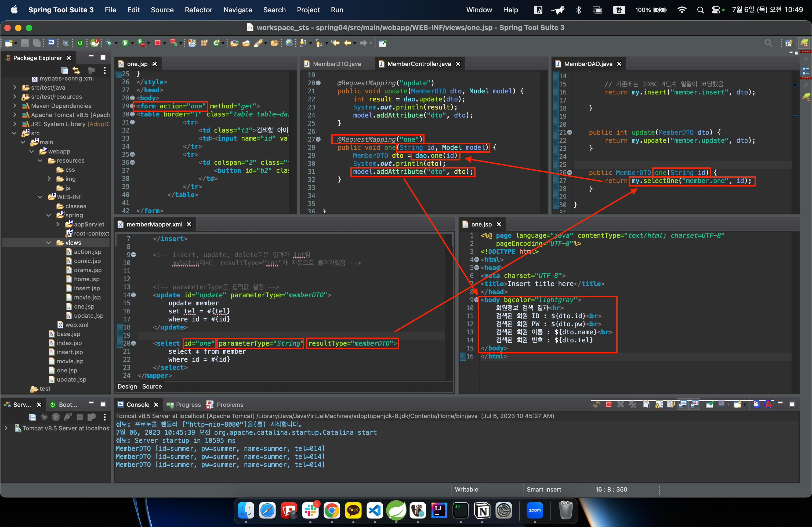812x527 pixels.
Task: Toggle Link with Editor in Package Explorer
Action: [76, 71]
